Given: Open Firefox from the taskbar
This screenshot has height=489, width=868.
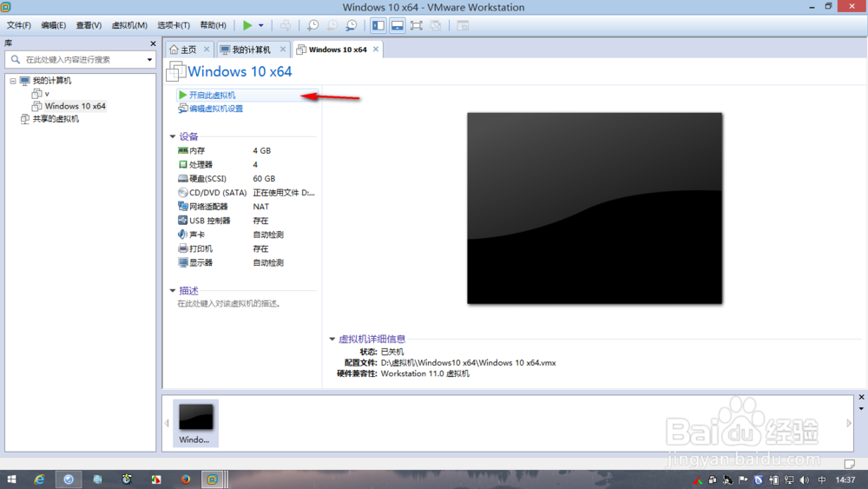Looking at the screenshot, I should click(186, 479).
